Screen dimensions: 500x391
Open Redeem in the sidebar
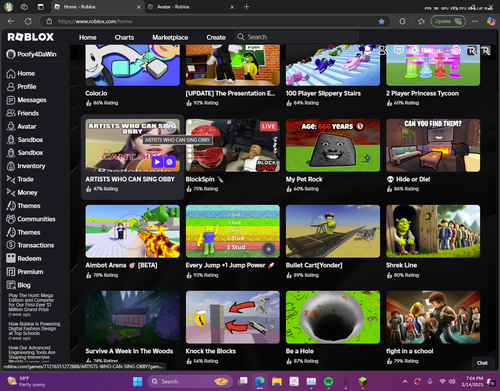pyautogui.click(x=24, y=258)
